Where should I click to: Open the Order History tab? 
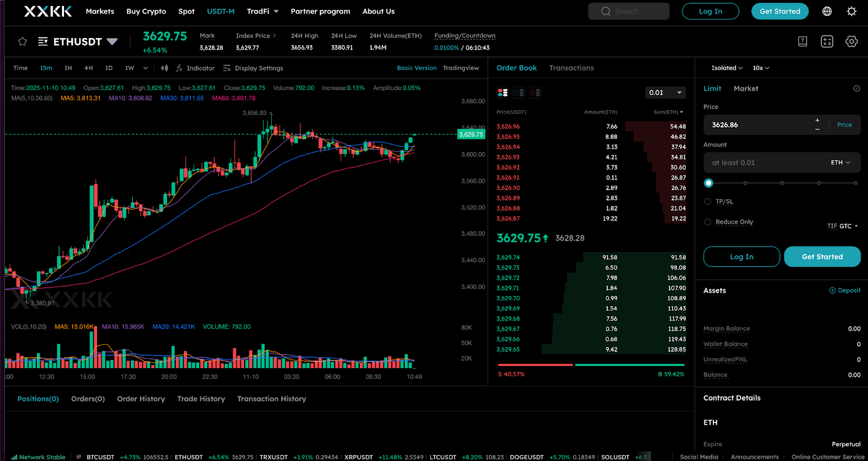coord(141,399)
